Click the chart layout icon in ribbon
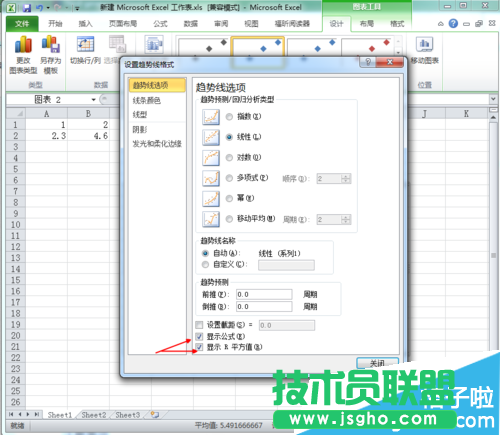 coord(154,44)
